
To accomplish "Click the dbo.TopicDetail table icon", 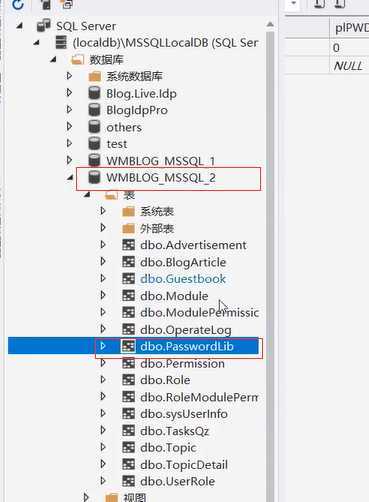I will (128, 464).
